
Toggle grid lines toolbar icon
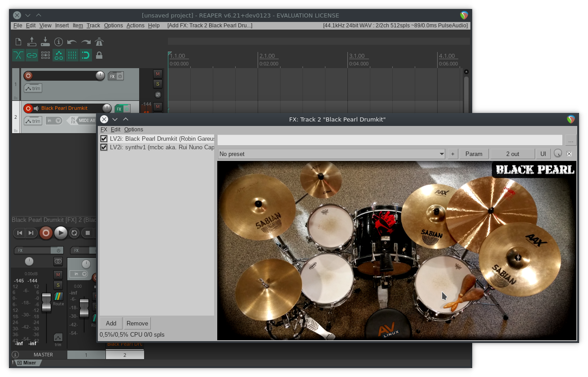click(72, 55)
